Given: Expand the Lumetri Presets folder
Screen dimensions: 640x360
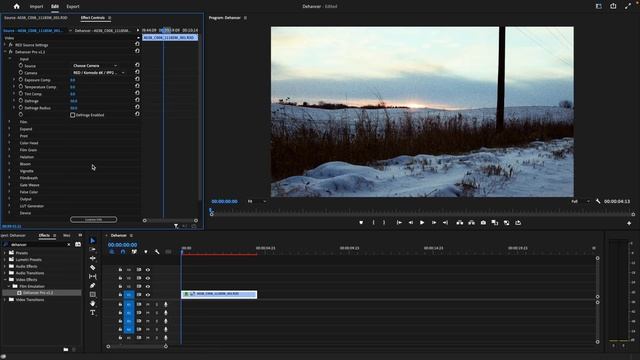Looking at the screenshot, I should click(5, 259).
